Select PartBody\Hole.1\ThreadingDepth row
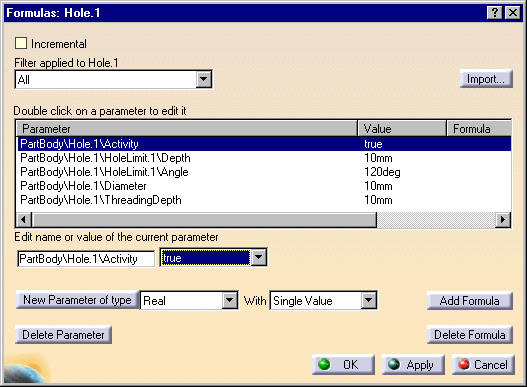527x387 pixels. pyautogui.click(x=264, y=200)
